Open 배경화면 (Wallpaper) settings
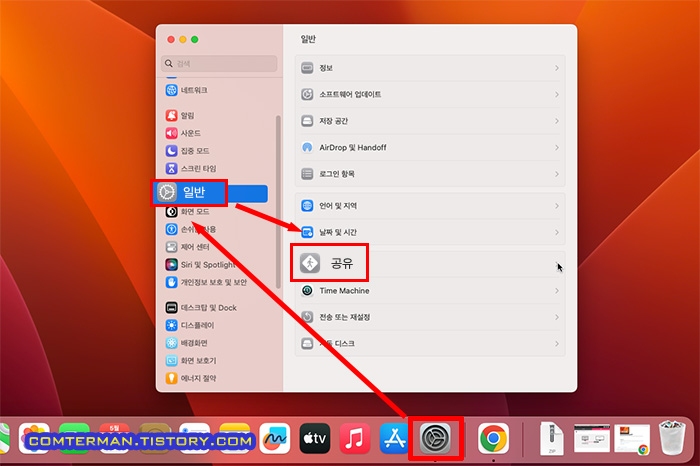 187,343
